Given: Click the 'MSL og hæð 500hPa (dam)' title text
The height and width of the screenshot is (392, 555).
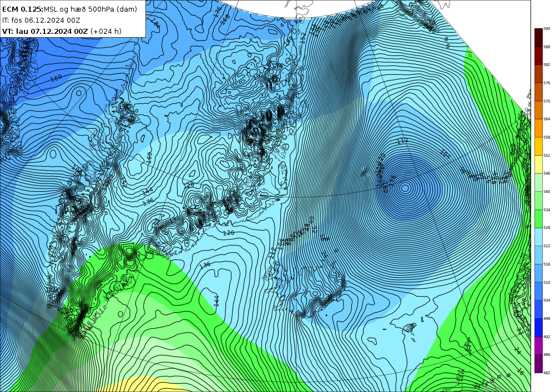Looking at the screenshot, I should point(90,9).
